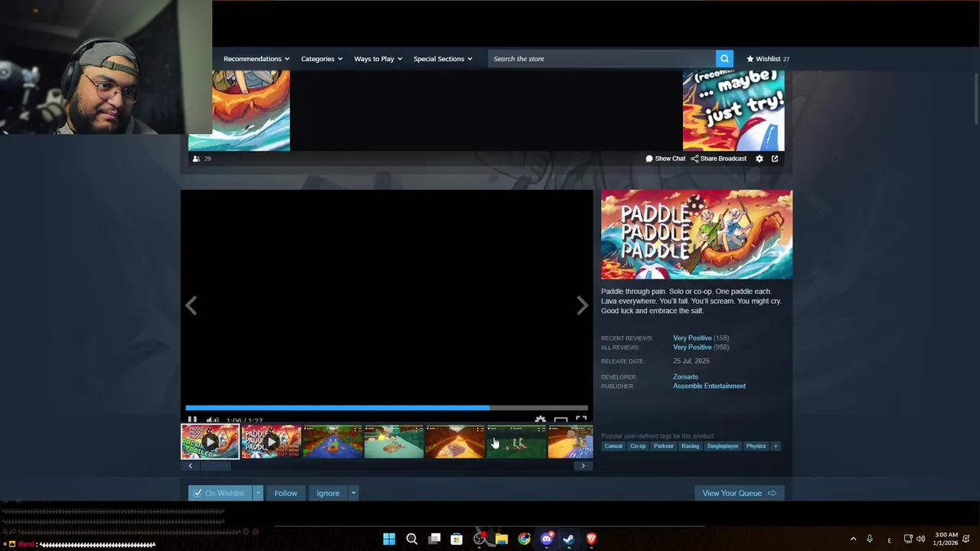The height and width of the screenshot is (551, 980).
Task: Click Share Broadcast button
Action: point(718,158)
